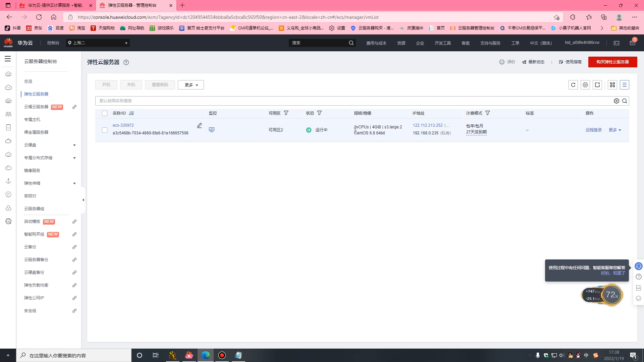Viewport: 644px width, 362px height.
Task: Open region selector 上海二
Action: click(x=98, y=43)
